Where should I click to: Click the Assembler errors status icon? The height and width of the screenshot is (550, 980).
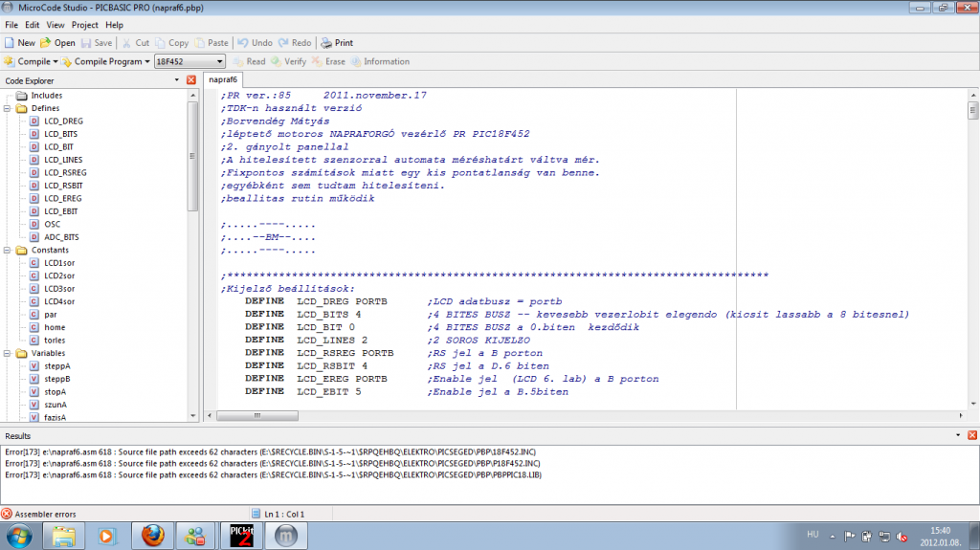click(x=7, y=514)
